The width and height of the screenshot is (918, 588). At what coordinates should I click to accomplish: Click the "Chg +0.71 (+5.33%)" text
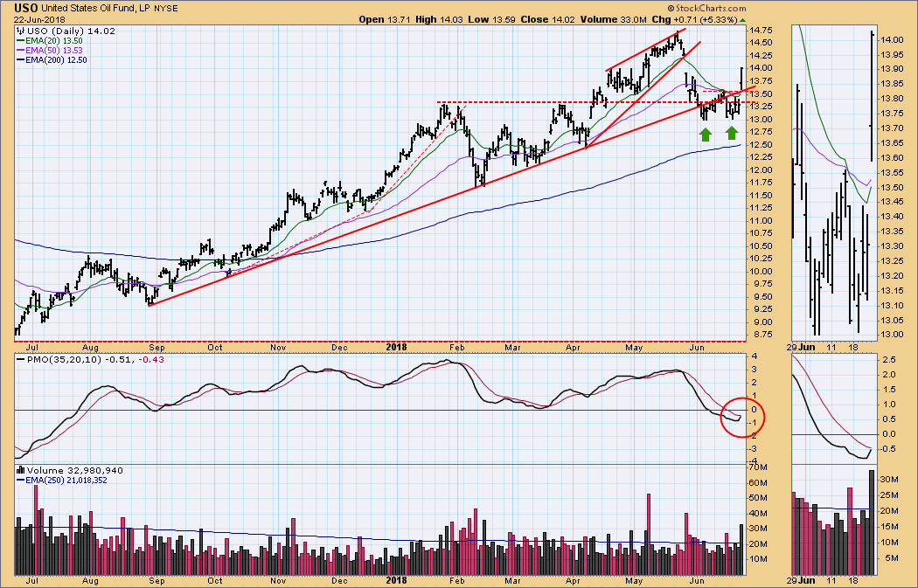(694, 19)
